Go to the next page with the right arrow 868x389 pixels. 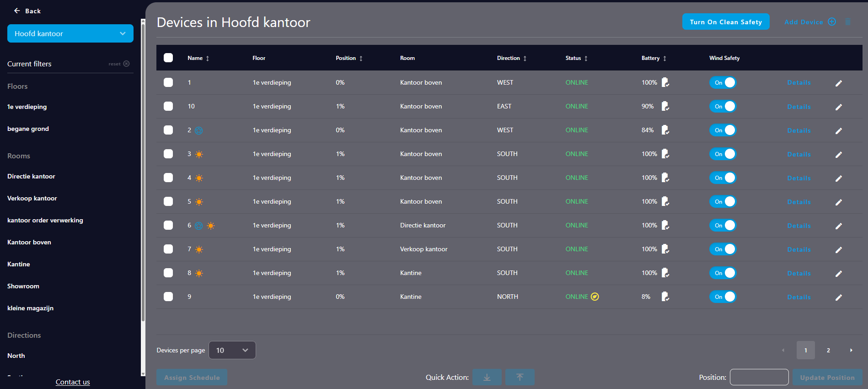(x=851, y=350)
